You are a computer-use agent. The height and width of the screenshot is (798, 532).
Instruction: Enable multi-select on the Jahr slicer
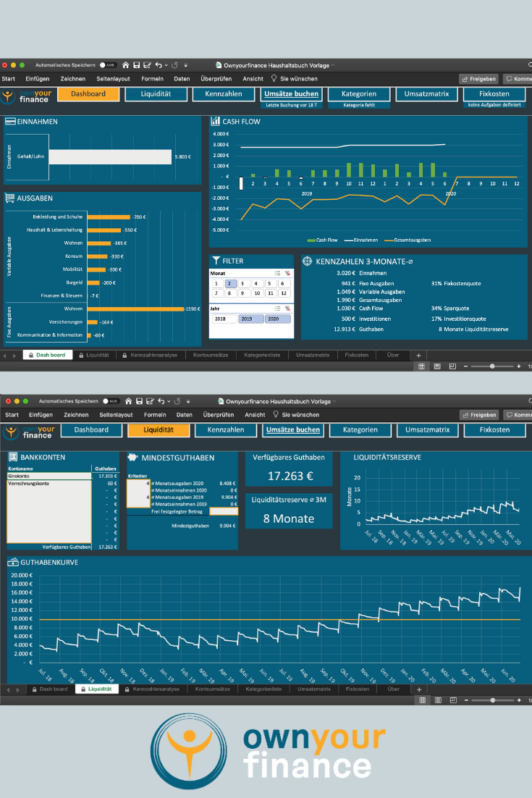(276, 308)
